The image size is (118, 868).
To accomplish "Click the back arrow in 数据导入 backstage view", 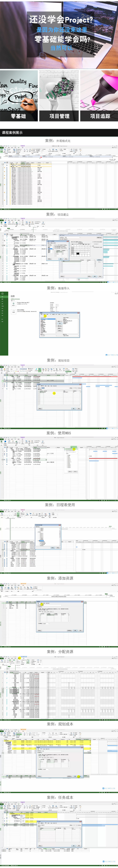I will [x=2, y=294].
